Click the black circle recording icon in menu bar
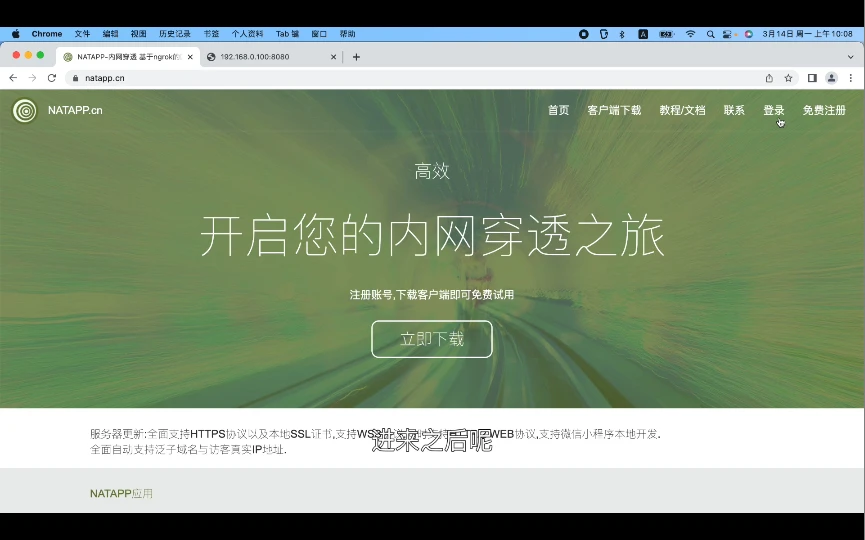 (x=584, y=34)
